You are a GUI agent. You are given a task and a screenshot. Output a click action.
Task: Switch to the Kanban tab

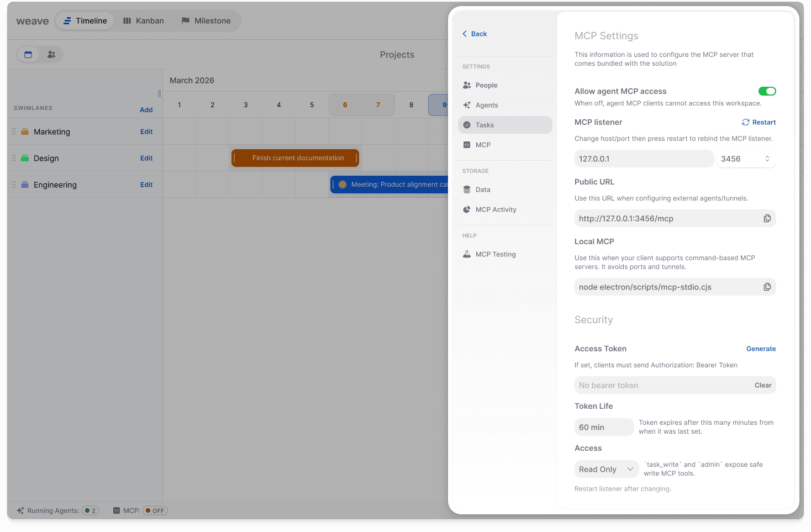click(144, 21)
